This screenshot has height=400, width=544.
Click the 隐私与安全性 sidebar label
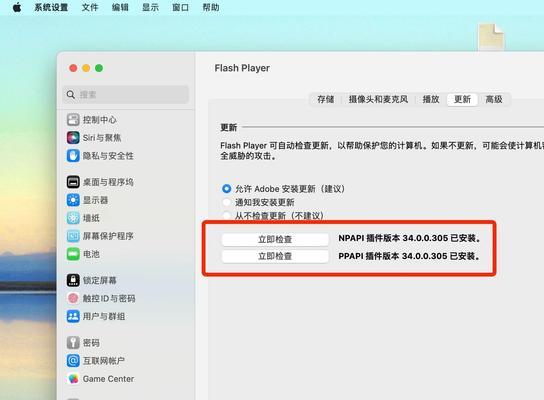pyautogui.click(x=108, y=156)
